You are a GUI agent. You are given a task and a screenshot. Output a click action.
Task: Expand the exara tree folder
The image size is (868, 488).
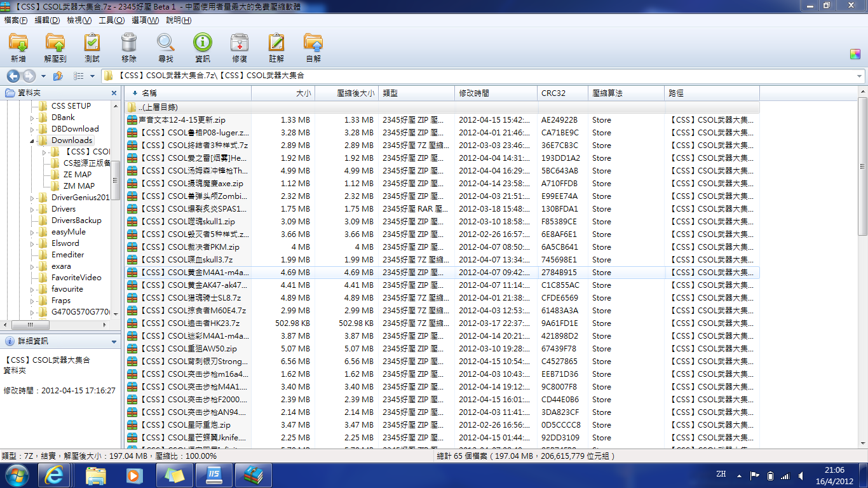pyautogui.click(x=32, y=266)
